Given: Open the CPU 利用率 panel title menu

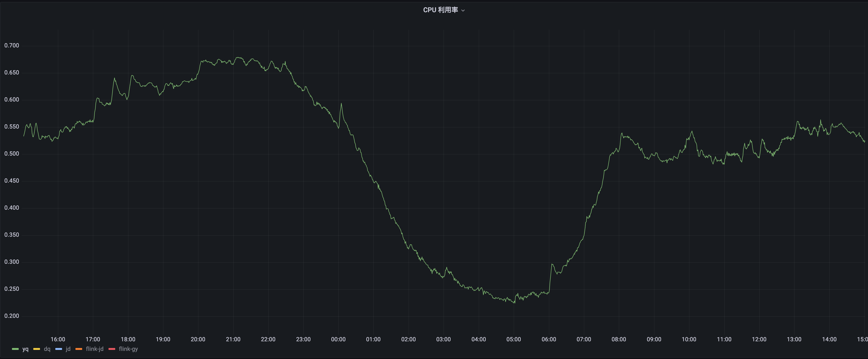Looking at the screenshot, I should [x=440, y=10].
